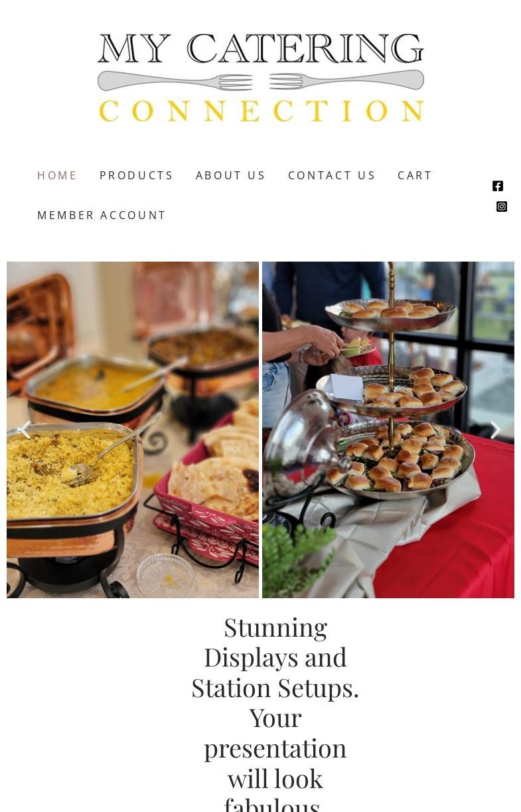
Task: Select the yellow rice chafing dish photo
Action: 133,430
